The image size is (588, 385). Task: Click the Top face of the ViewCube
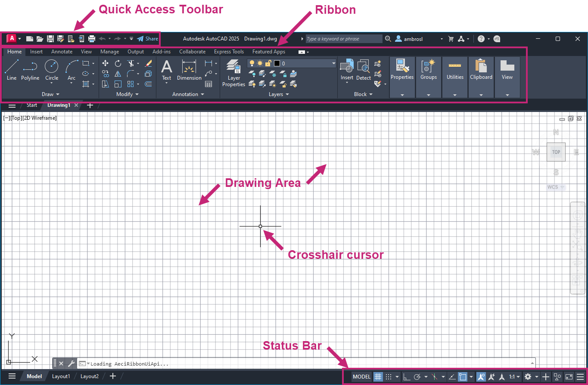(556, 152)
